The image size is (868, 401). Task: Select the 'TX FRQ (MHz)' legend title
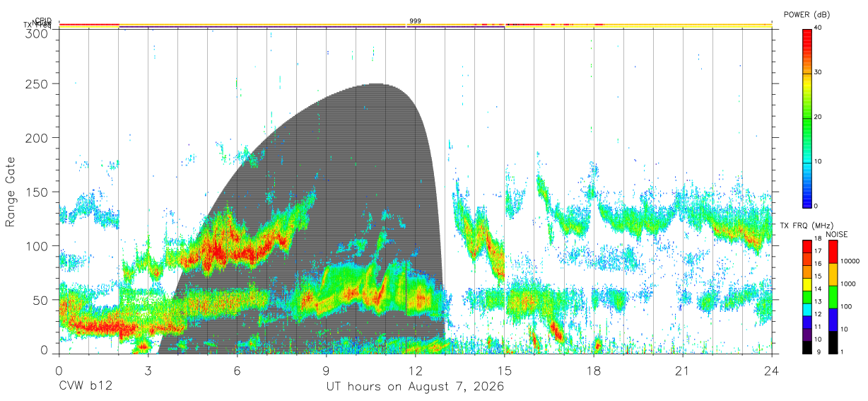pyautogui.click(x=807, y=226)
